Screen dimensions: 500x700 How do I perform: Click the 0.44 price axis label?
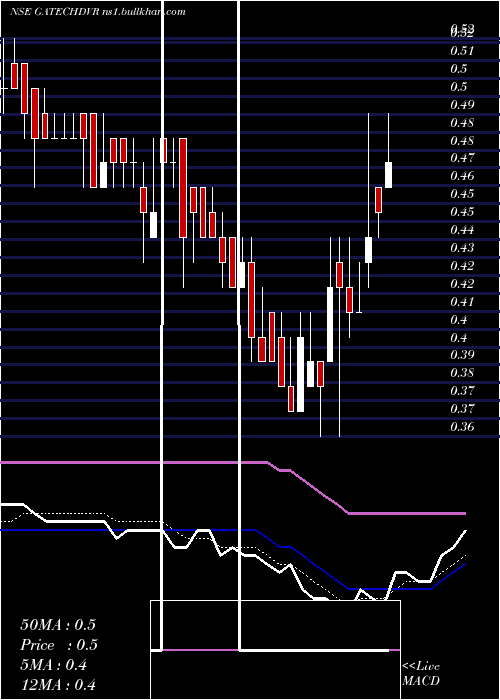coord(462,230)
